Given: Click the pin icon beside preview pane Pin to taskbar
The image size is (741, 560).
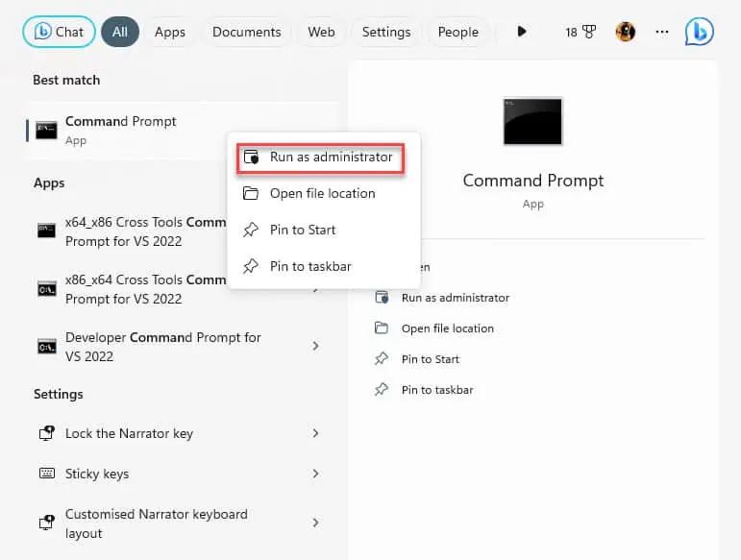Looking at the screenshot, I should (x=382, y=390).
